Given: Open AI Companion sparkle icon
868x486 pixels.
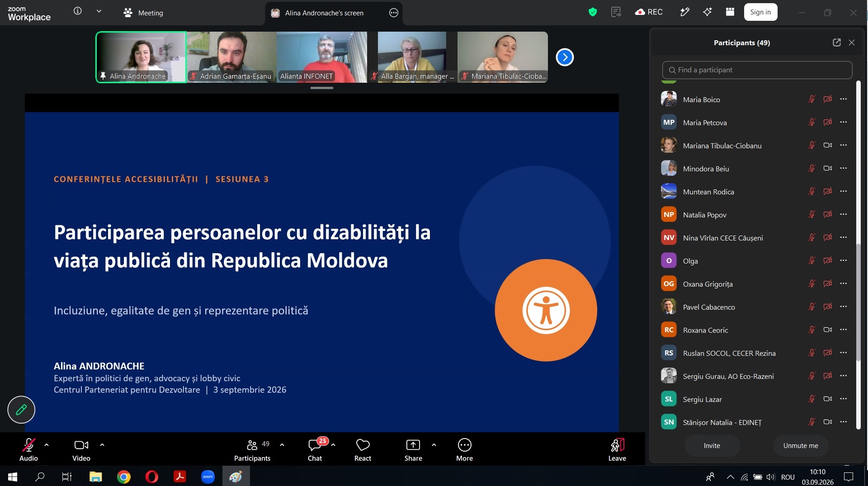Looking at the screenshot, I should click(708, 12).
